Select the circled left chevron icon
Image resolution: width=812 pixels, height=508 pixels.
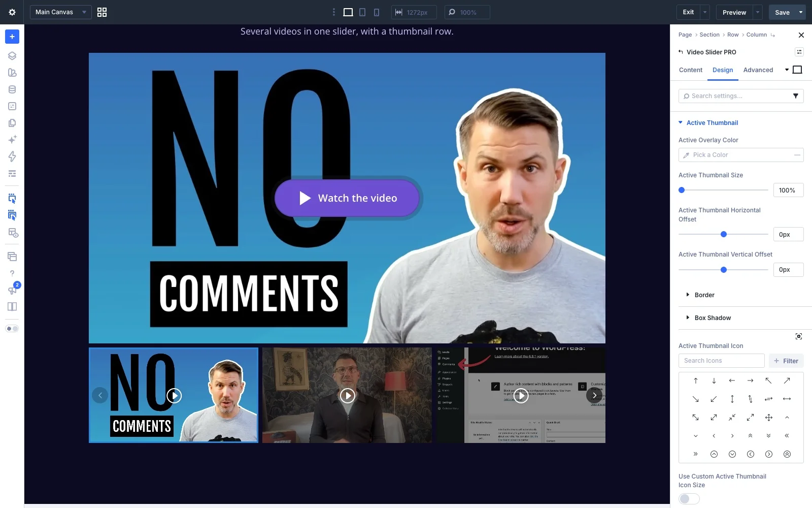751,454
